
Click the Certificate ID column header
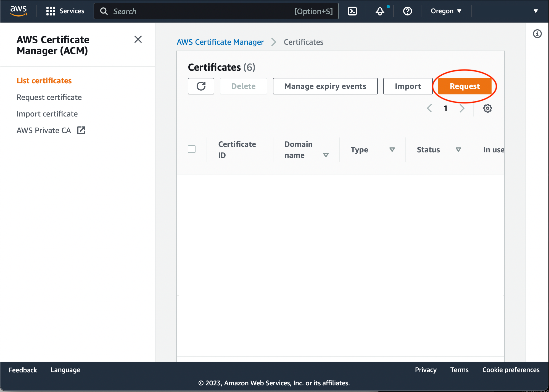click(x=237, y=150)
